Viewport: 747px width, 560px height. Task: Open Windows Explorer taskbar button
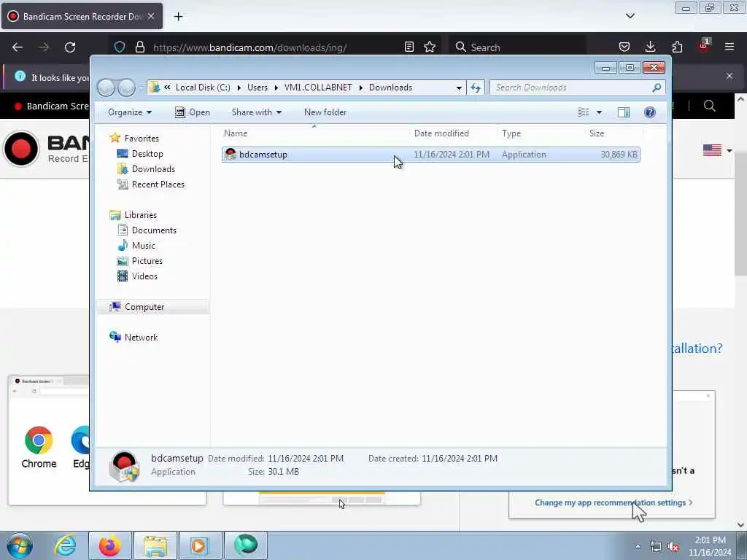[155, 545]
